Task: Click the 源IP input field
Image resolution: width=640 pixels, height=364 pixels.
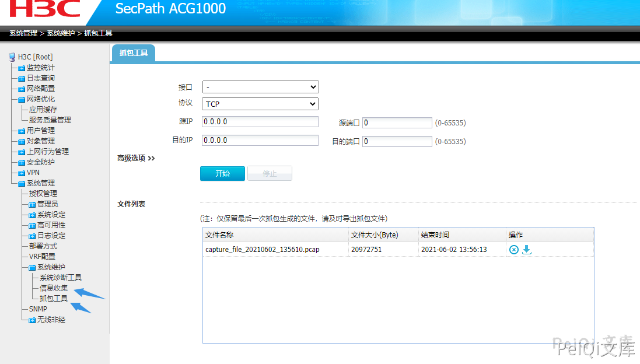Action: pos(260,122)
